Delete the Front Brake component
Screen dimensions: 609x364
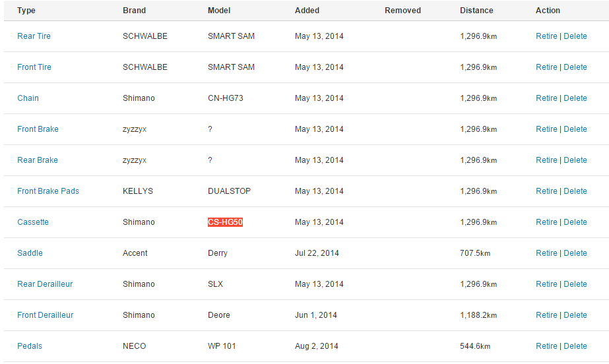[x=575, y=129]
